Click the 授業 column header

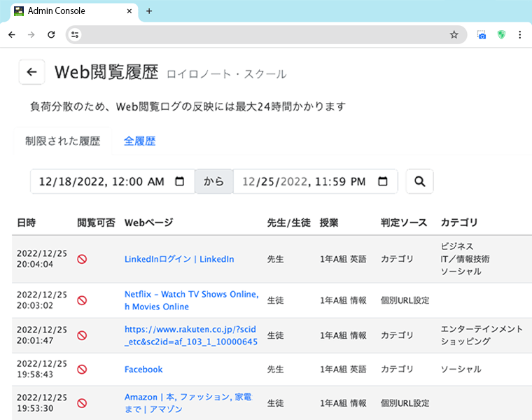pos(329,223)
